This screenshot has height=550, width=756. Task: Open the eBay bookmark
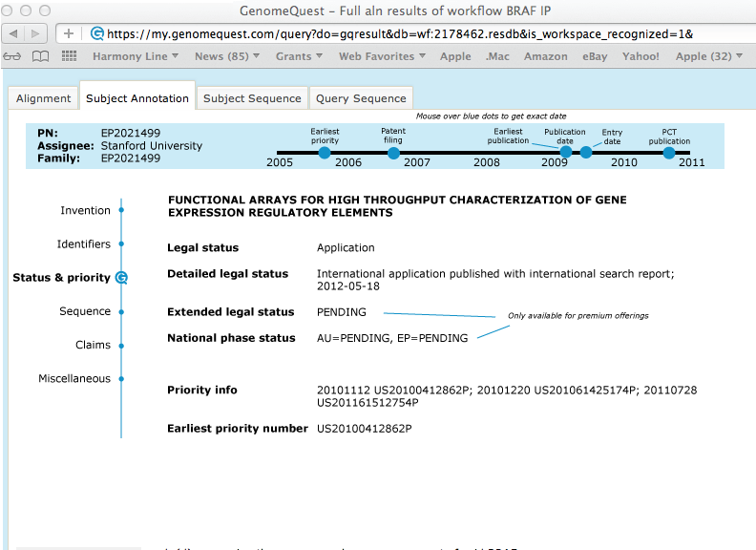[x=595, y=56]
